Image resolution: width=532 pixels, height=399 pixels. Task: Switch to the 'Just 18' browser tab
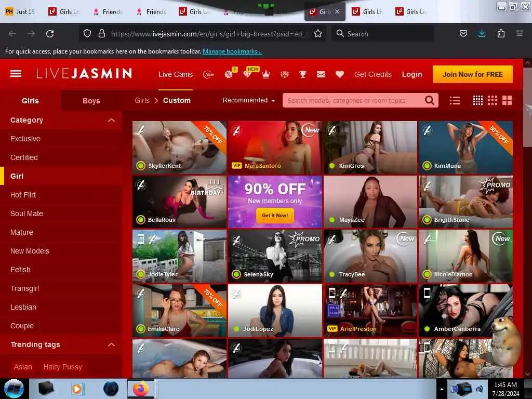coord(20,12)
